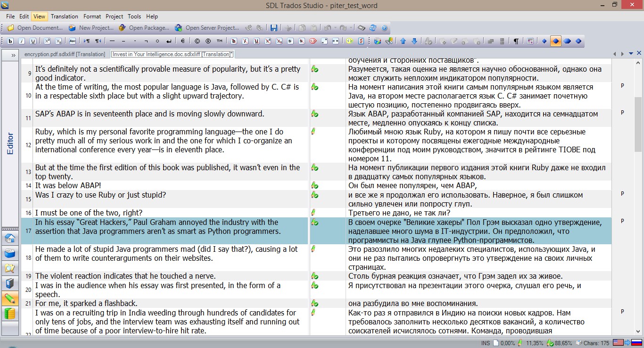Click the row number 11 cell

point(28,118)
